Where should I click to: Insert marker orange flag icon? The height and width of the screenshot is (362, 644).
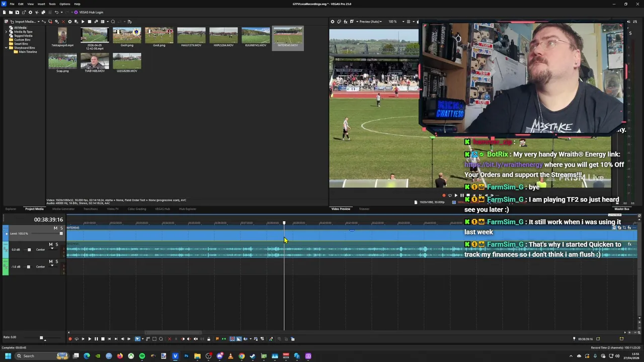click(217, 339)
